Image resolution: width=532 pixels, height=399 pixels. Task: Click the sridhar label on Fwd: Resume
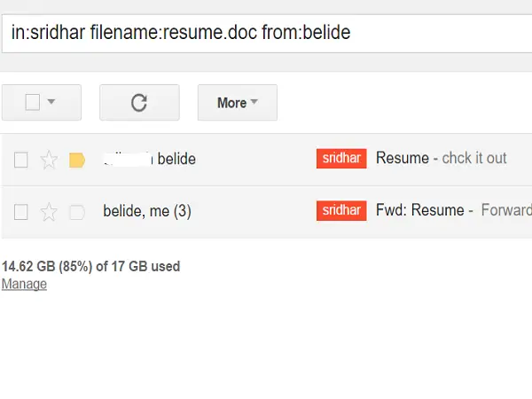click(x=341, y=211)
